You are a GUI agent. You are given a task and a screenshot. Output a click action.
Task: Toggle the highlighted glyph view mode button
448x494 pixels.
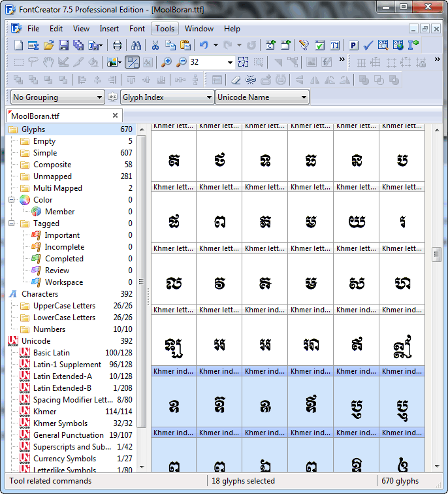pyautogui.click(x=132, y=62)
